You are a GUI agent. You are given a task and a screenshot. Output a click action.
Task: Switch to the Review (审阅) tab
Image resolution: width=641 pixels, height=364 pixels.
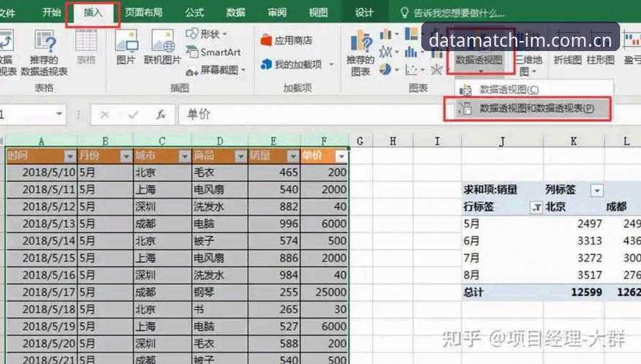(277, 12)
